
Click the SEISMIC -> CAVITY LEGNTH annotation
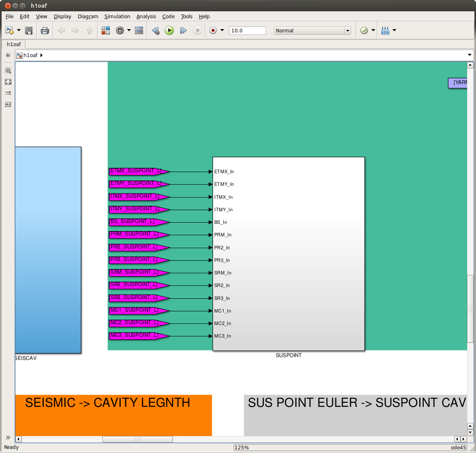pyautogui.click(x=113, y=415)
